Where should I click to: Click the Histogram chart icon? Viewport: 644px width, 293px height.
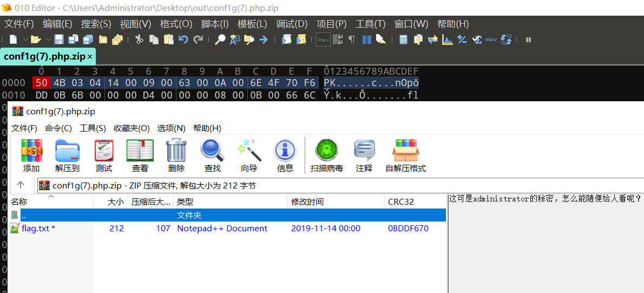click(x=447, y=40)
